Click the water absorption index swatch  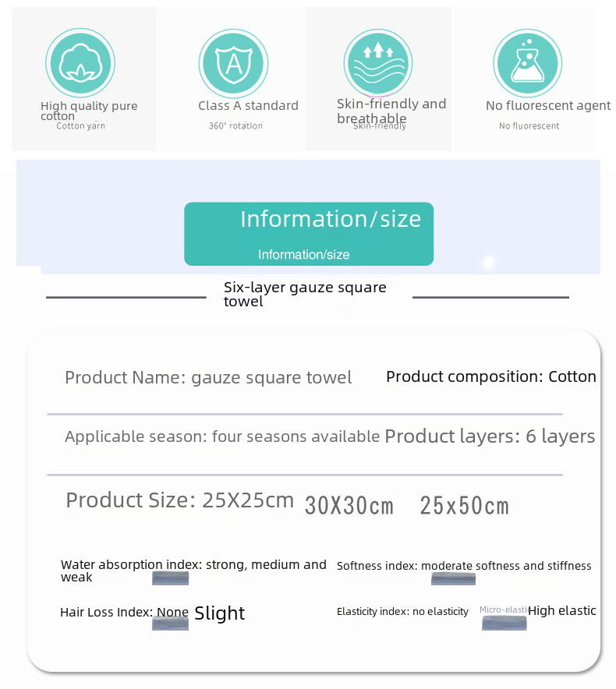point(171,578)
